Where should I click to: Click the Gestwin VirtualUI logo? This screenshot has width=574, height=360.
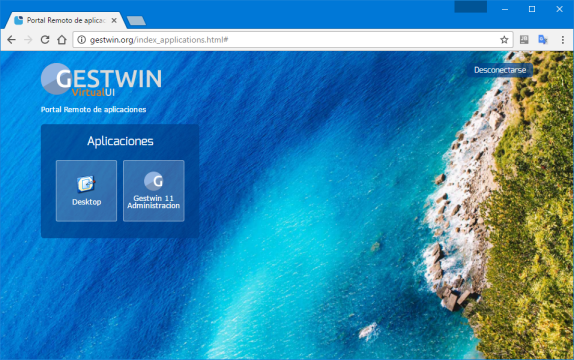(x=101, y=80)
